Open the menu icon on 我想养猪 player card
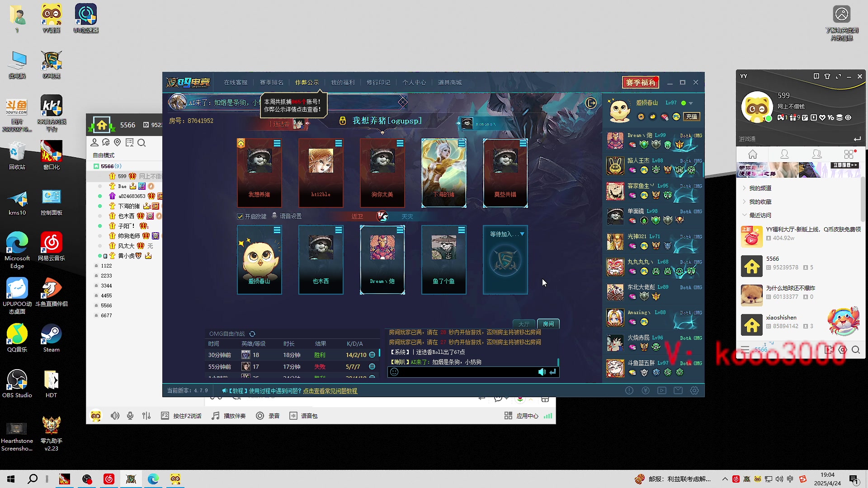The height and width of the screenshot is (488, 868). click(x=277, y=143)
